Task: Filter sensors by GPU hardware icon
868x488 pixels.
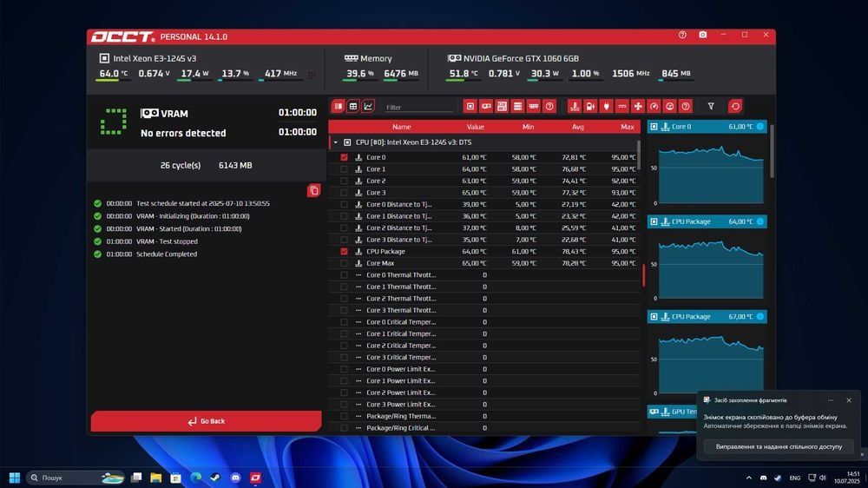Action: click(x=486, y=106)
